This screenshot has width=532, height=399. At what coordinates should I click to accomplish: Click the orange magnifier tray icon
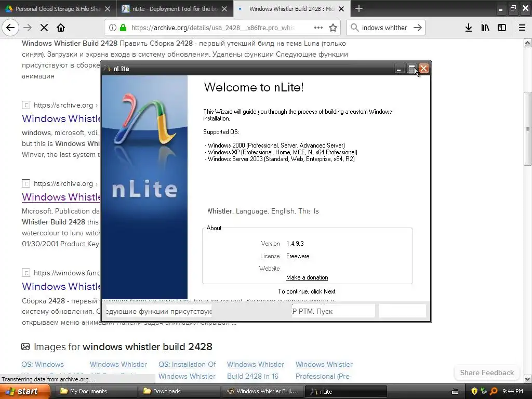[494, 391]
